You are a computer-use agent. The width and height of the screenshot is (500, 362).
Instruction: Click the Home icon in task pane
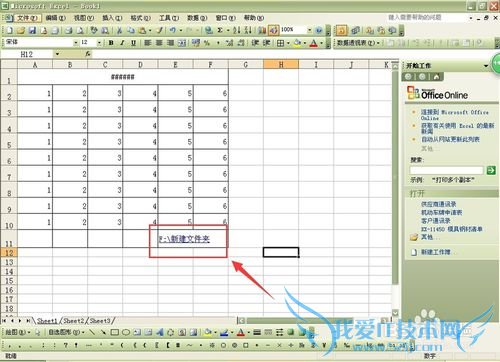[436, 77]
